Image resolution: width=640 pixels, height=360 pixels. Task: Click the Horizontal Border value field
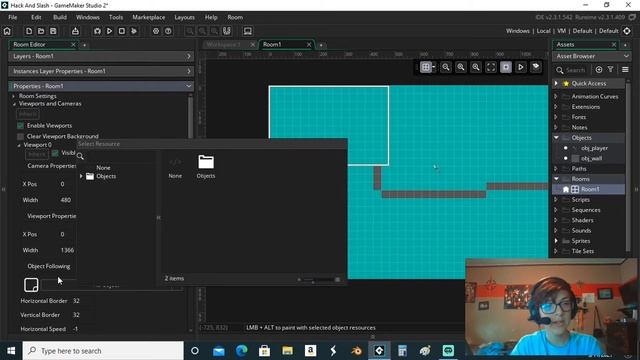[76, 301]
